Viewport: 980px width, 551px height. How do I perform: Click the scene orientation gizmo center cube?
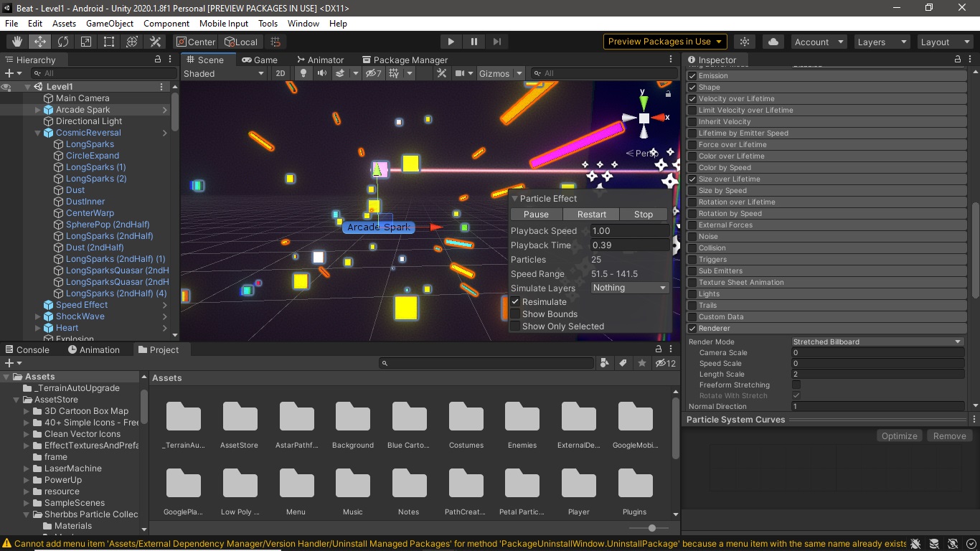point(644,118)
